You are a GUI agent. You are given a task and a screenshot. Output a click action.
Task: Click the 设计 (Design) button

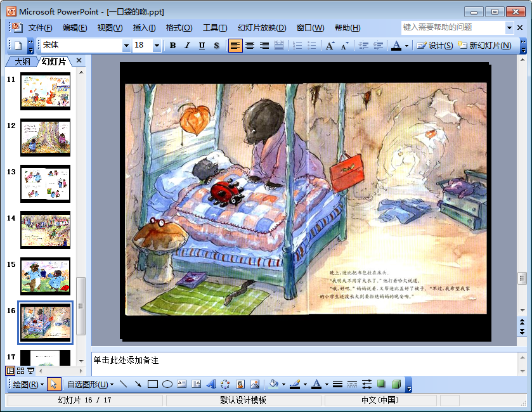(x=436, y=46)
